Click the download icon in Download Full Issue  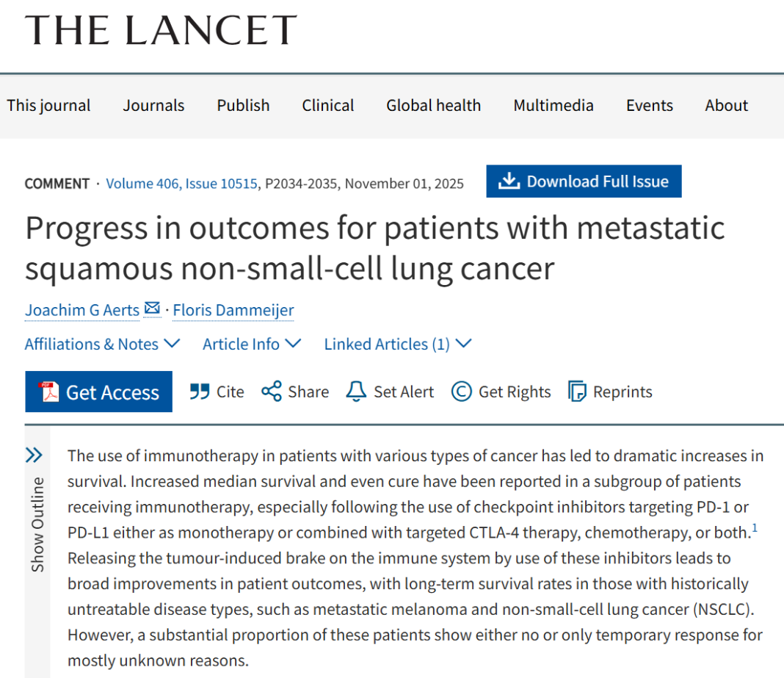pyautogui.click(x=508, y=181)
